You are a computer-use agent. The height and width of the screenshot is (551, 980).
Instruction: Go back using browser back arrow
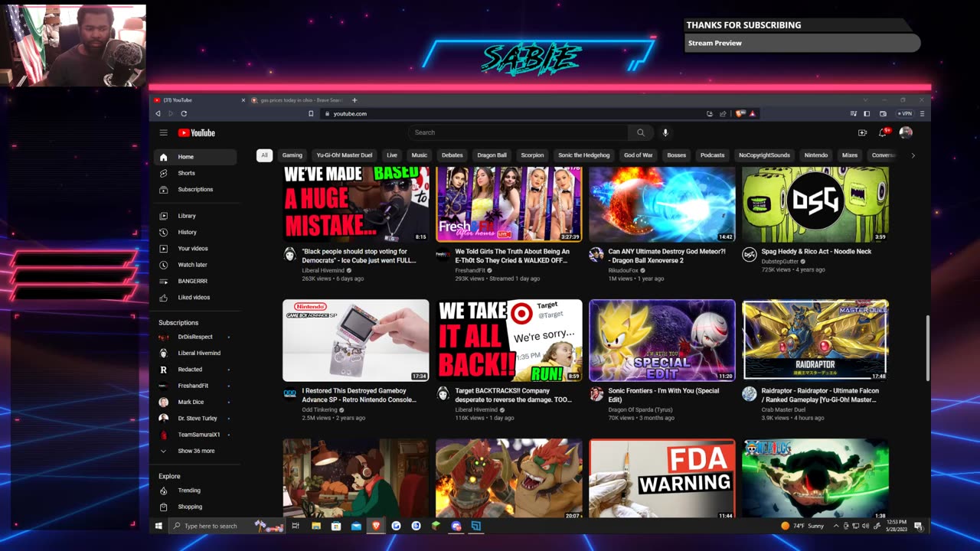pyautogui.click(x=158, y=113)
